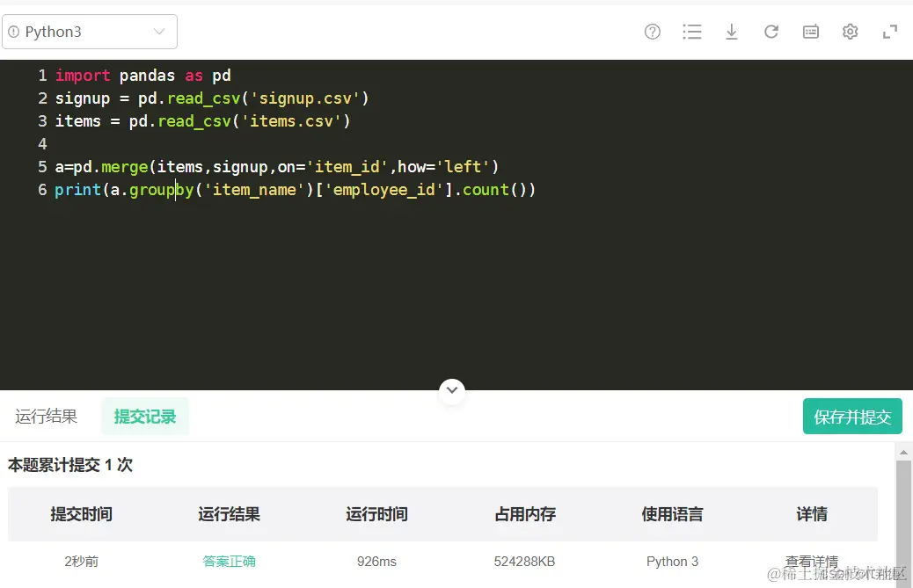
Task: Click the scrollbar up arrow in results panel
Action: (903, 452)
